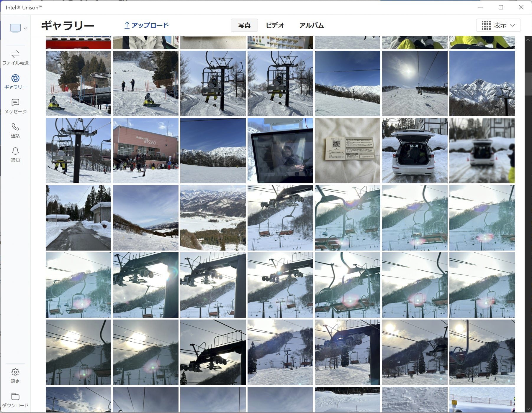The image size is (532, 413).
Task: Click the scrollbar up arrow
Action: point(528,39)
